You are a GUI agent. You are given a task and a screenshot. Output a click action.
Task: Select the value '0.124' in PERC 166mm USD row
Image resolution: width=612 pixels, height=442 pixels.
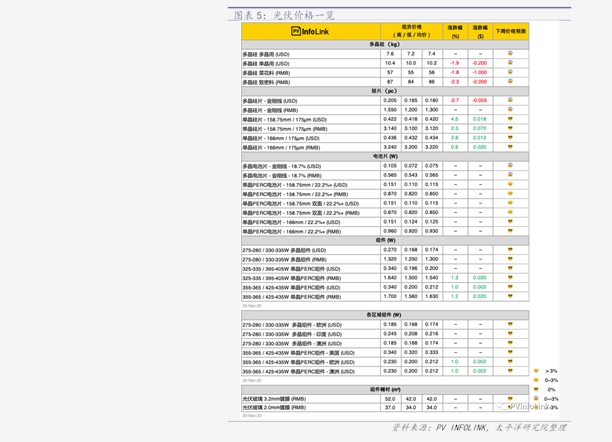pos(411,222)
